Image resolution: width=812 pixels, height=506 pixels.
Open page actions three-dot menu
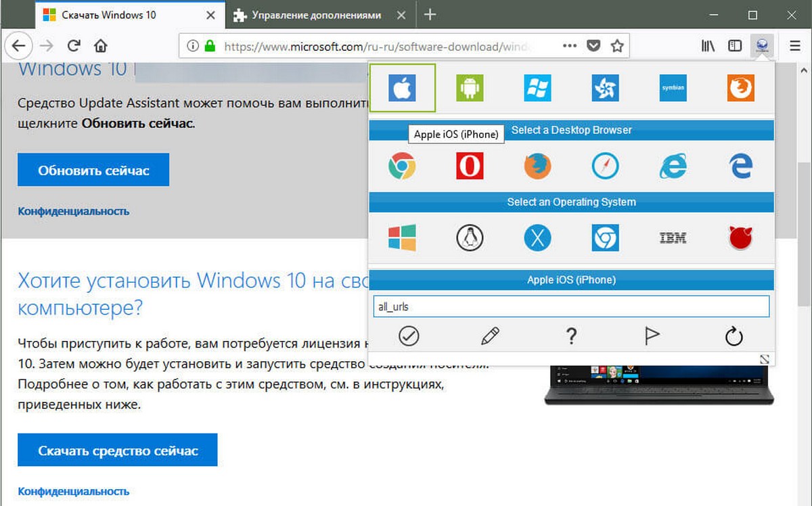(570, 46)
